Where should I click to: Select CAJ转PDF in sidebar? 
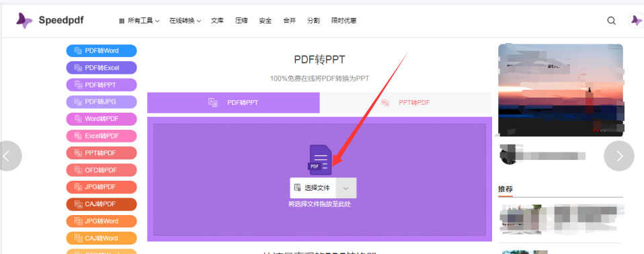tap(102, 204)
